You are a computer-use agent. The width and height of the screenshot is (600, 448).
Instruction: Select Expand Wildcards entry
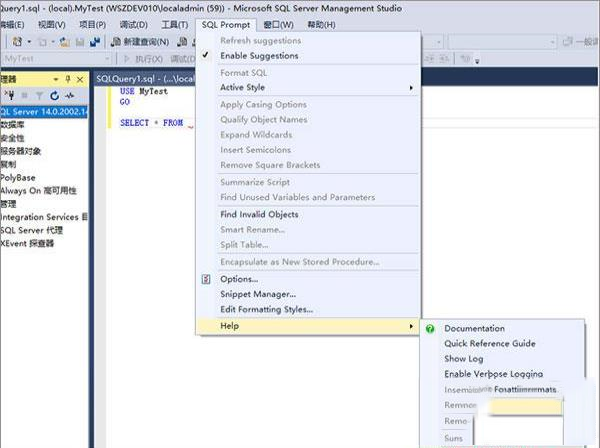pyautogui.click(x=256, y=135)
